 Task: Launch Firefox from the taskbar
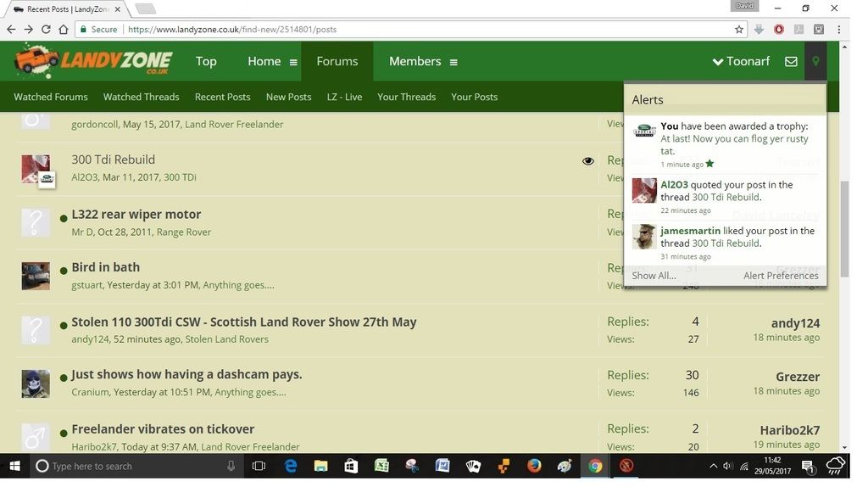[x=534, y=466]
